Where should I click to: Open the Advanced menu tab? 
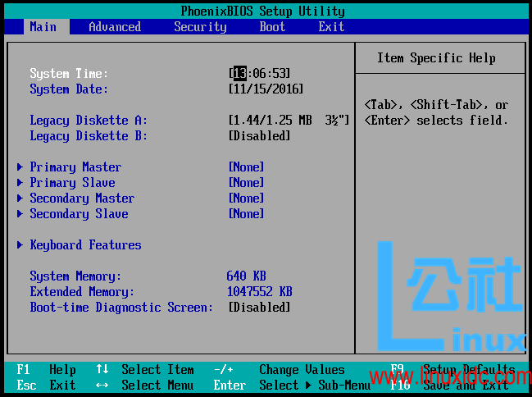(x=115, y=27)
